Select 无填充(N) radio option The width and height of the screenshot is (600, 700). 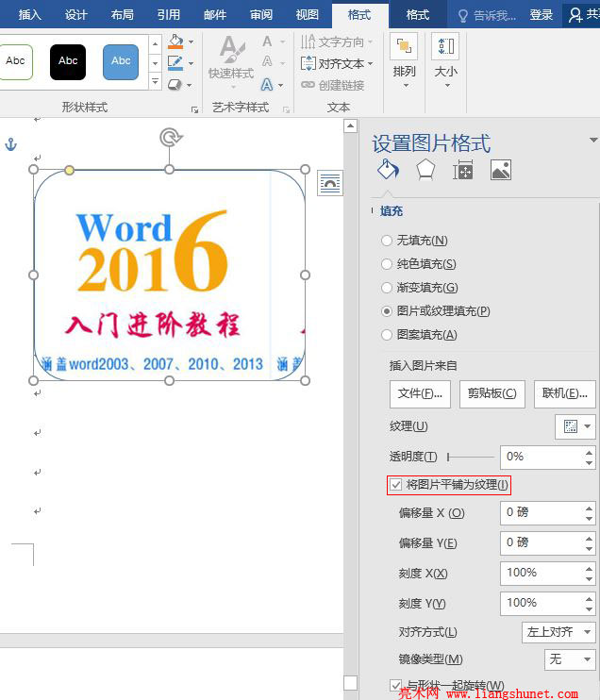point(387,241)
